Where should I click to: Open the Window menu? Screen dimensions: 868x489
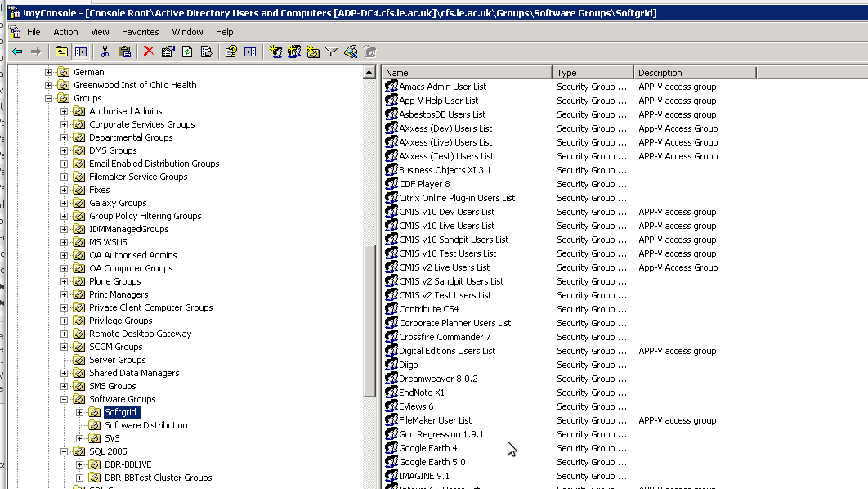pos(187,32)
